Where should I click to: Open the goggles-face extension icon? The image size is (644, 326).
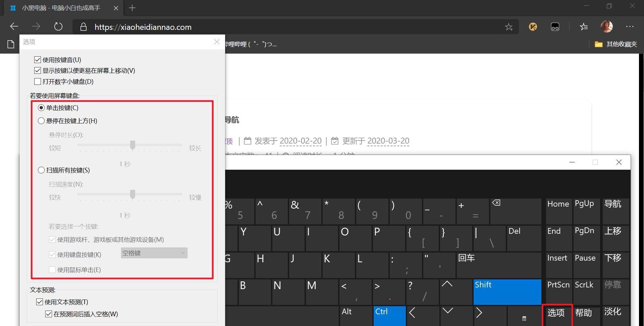(x=555, y=26)
